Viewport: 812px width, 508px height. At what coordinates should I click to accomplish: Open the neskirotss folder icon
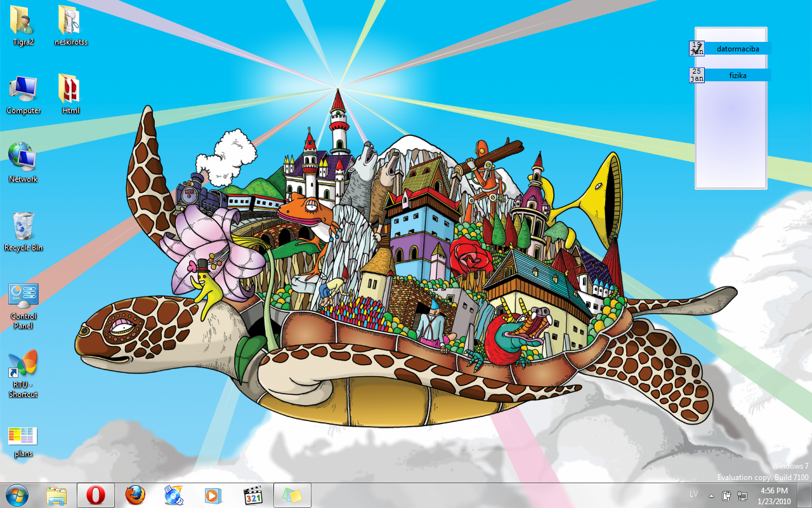pos(70,26)
